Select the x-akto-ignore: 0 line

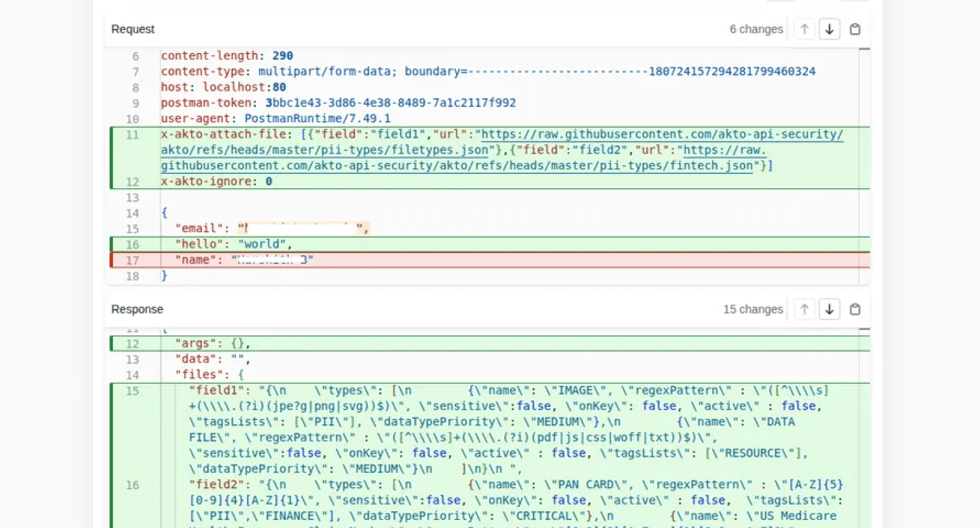pyautogui.click(x=217, y=181)
